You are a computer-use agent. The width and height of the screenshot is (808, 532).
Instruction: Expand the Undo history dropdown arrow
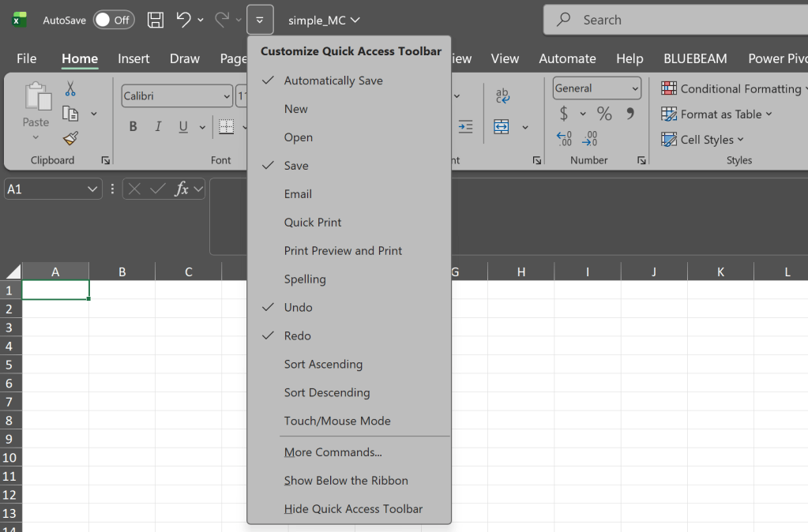(x=201, y=20)
